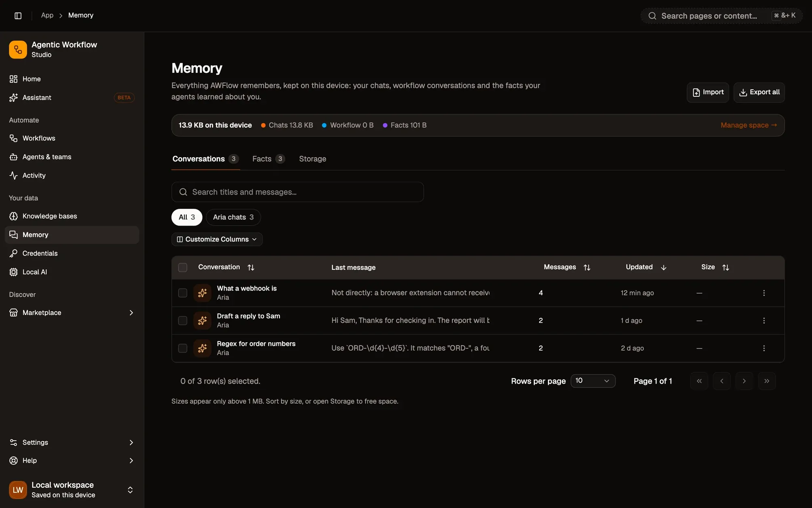This screenshot has width=812, height=508.
Task: Select the Regex for order numbers checkbox
Action: pos(183,348)
